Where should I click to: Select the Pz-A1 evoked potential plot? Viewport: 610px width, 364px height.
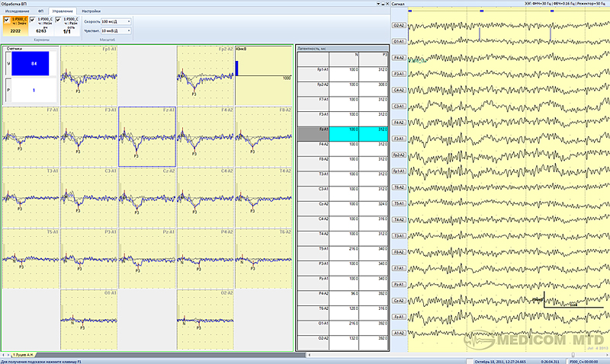click(x=147, y=259)
